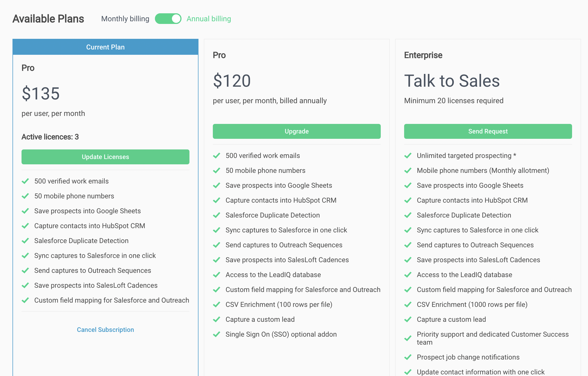Click the Enterprise plan title
The width and height of the screenshot is (588, 376).
[x=423, y=55]
